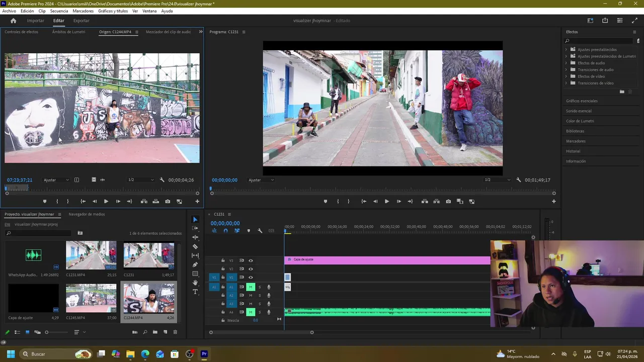Hide track V3 with eye icon

[x=251, y=260]
